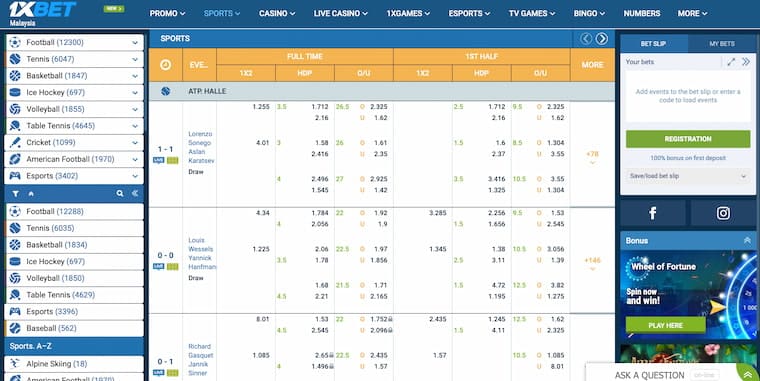Image resolution: width=760 pixels, height=381 pixels.
Task: Click the Cricket bat icon
Action: click(x=15, y=143)
